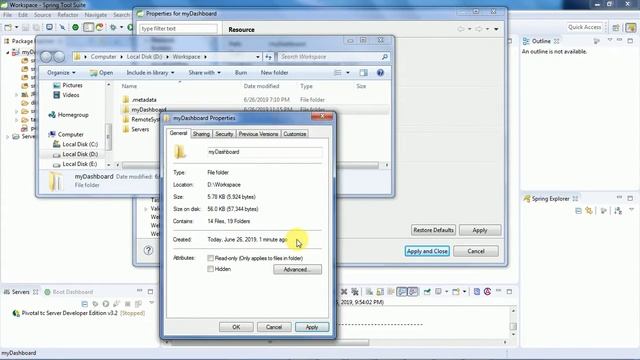Select the General tab
640x360 pixels.
coord(178,133)
